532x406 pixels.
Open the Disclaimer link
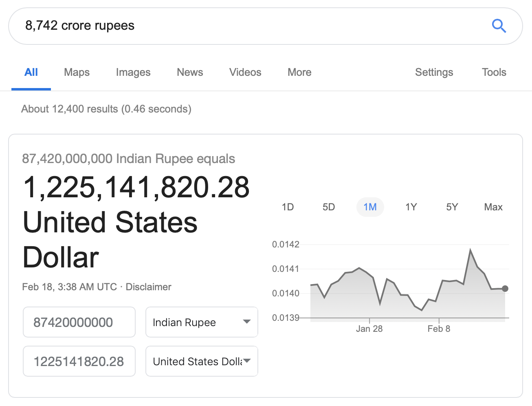(x=148, y=287)
